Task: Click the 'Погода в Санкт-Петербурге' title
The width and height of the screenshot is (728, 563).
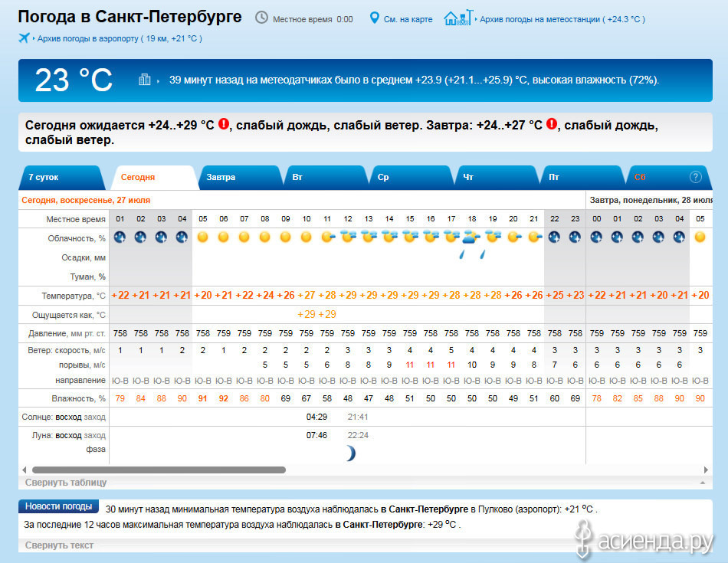Action: 130,17
